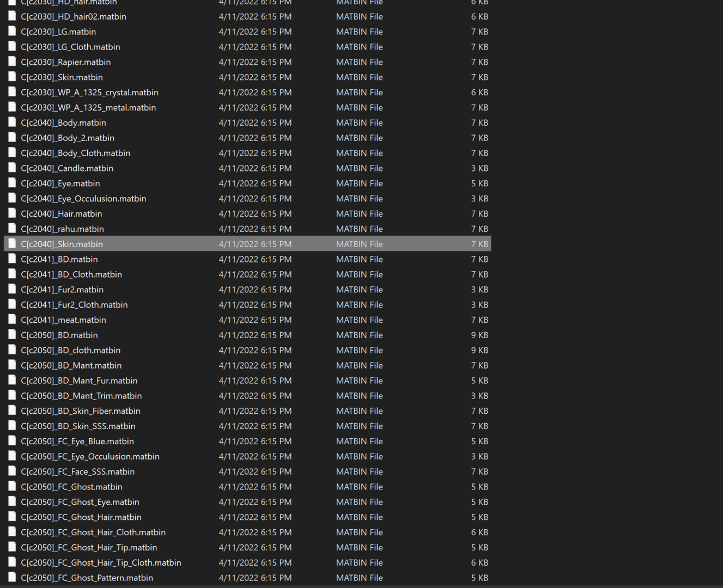
Task: Select file name C[c2050]_BD_Mant_Fur.matbin
Action: click(79, 381)
